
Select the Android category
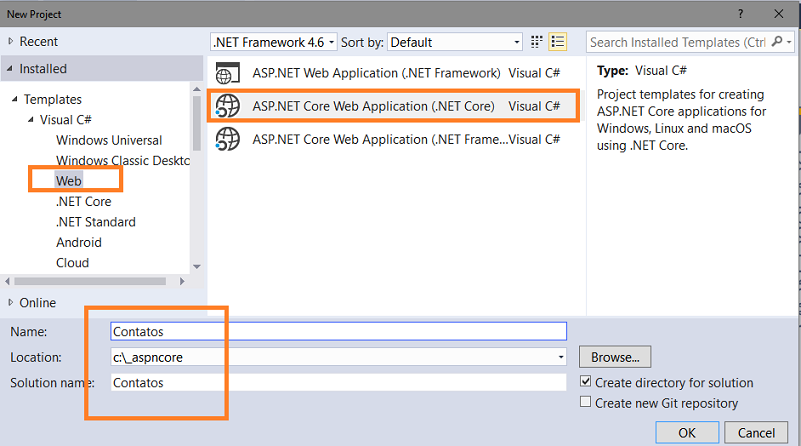(79, 242)
